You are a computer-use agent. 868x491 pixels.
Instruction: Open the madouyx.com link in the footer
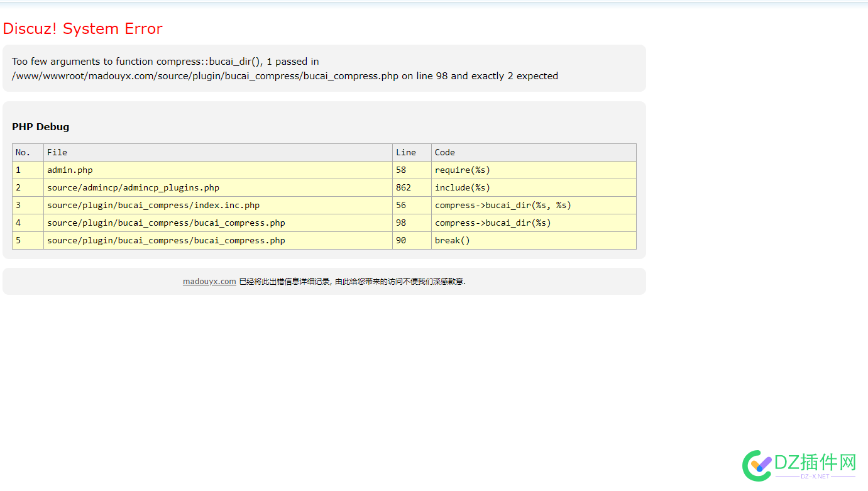(x=209, y=282)
